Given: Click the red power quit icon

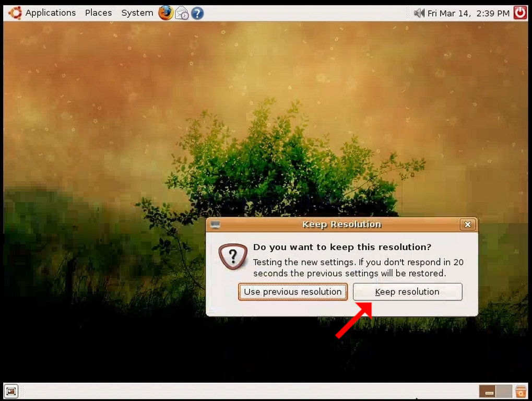Looking at the screenshot, I should tap(520, 13).
